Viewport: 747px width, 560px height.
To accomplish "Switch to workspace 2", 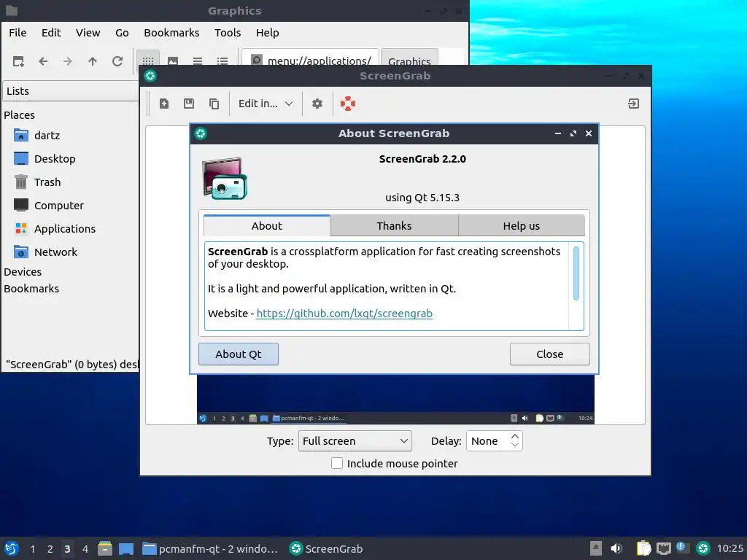I will tap(50, 549).
